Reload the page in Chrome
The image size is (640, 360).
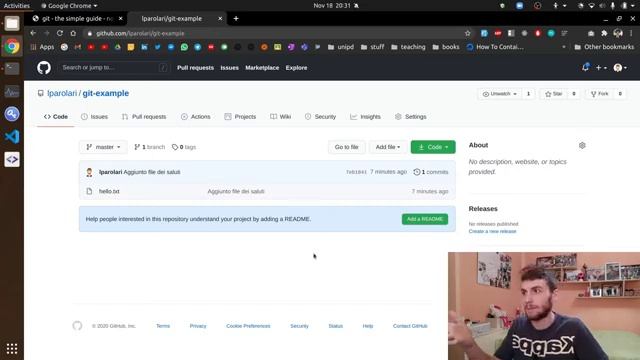60,33
